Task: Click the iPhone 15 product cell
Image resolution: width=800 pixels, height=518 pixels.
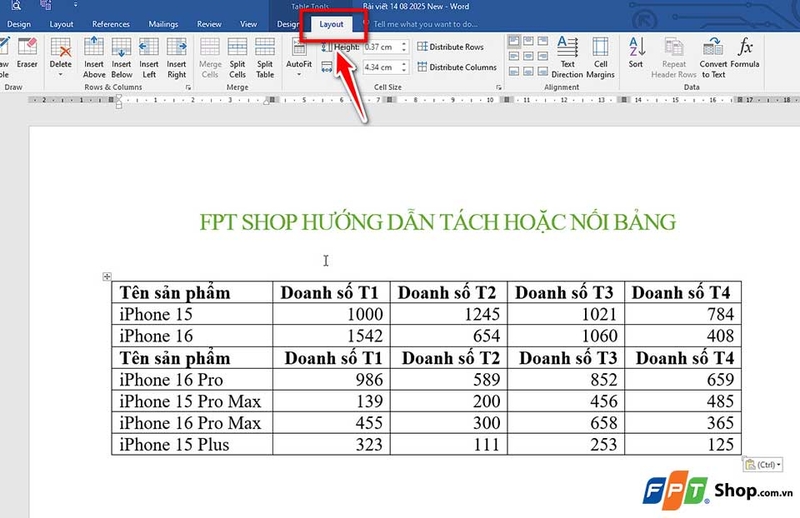Action: point(192,314)
